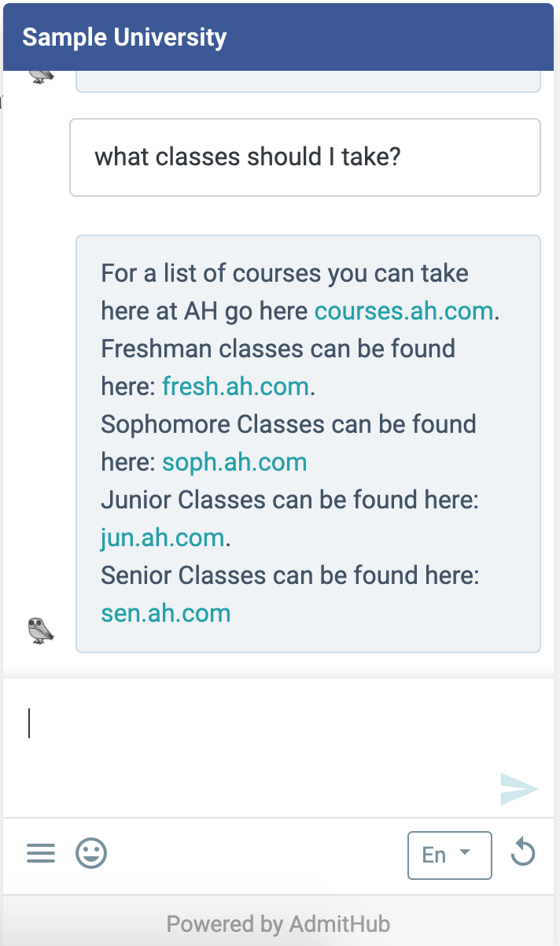560x946 pixels.
Task: Click the send message arrow icon
Action: (x=519, y=789)
